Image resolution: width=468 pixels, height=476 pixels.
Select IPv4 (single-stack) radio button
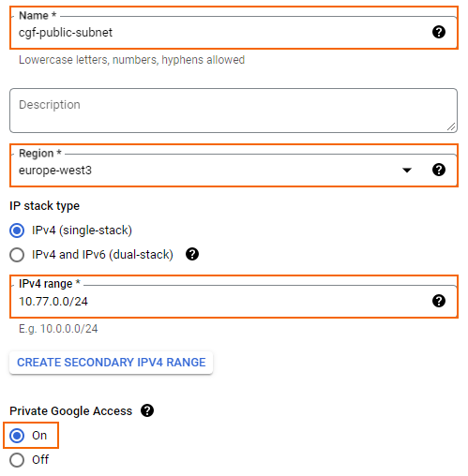pos(17,231)
